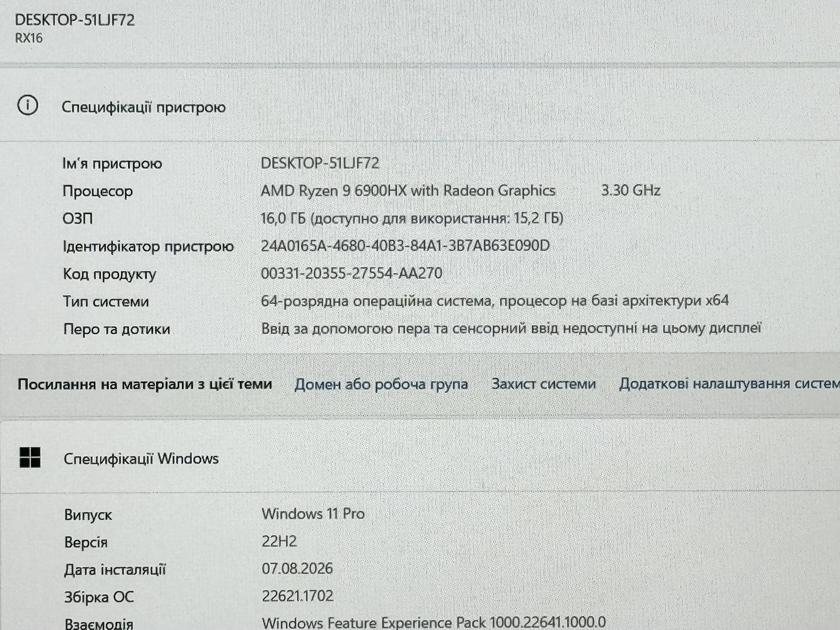Click the ОЗП label

coord(77,218)
